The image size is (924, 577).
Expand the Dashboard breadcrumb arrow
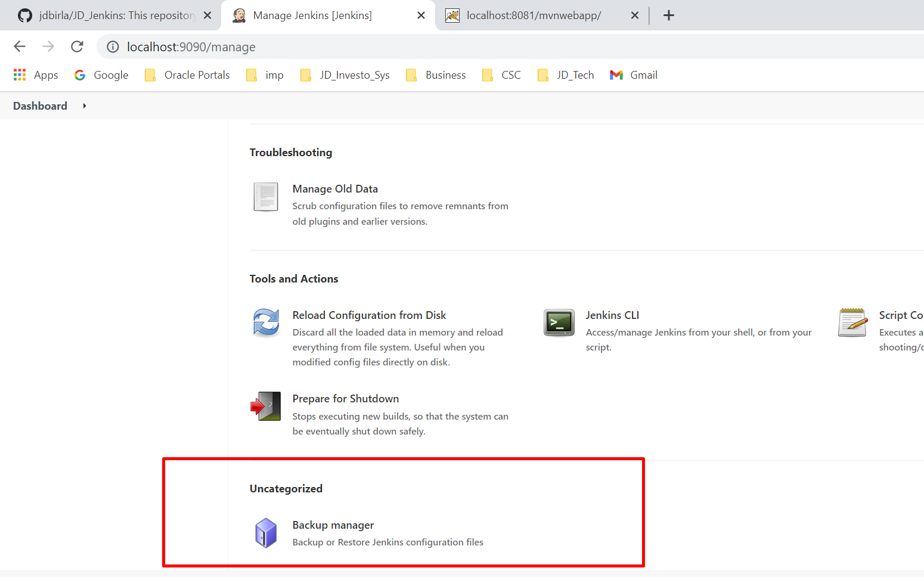(x=85, y=106)
